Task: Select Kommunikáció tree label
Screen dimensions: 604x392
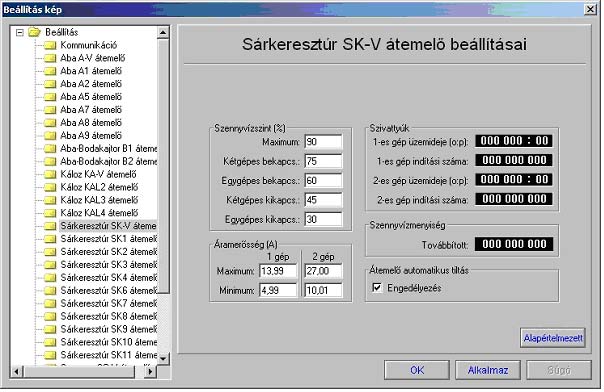Action: pyautogui.click(x=89, y=45)
